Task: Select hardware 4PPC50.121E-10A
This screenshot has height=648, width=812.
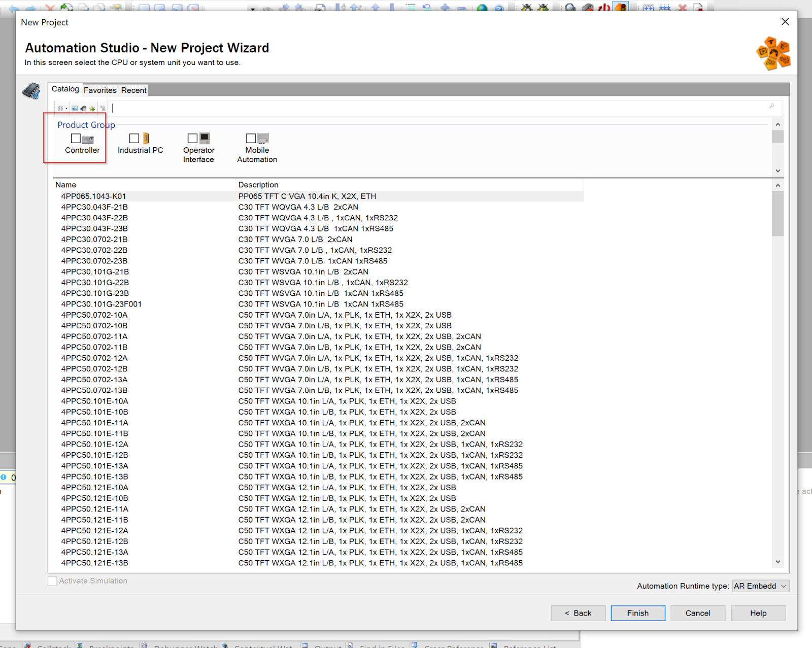Action: tap(95, 488)
